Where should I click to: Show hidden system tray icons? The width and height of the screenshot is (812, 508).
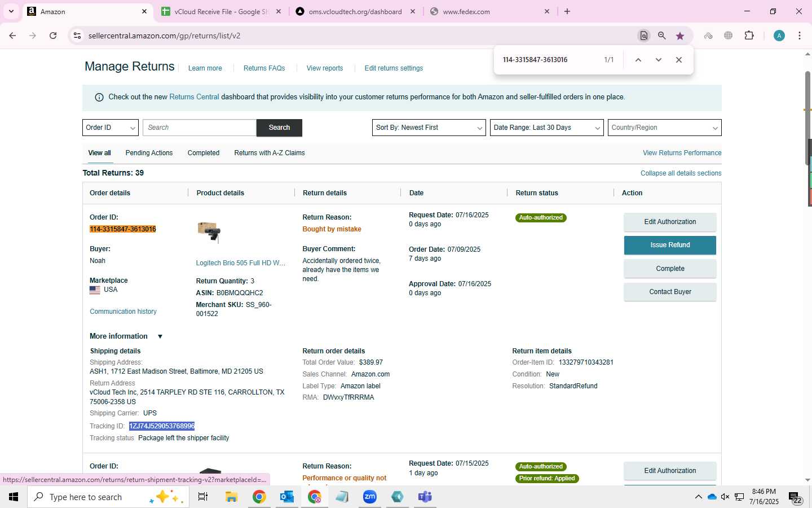(698, 497)
